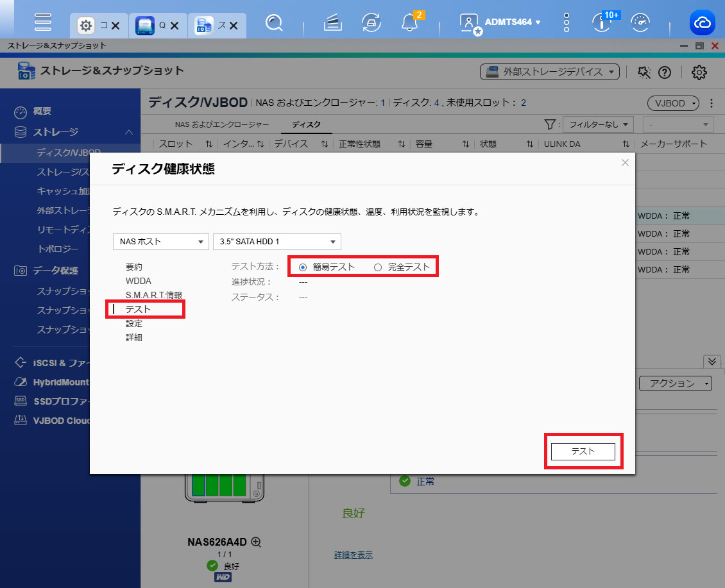Image resolution: width=725 pixels, height=588 pixels.
Task: Click the help question mark icon
Action: pos(665,72)
